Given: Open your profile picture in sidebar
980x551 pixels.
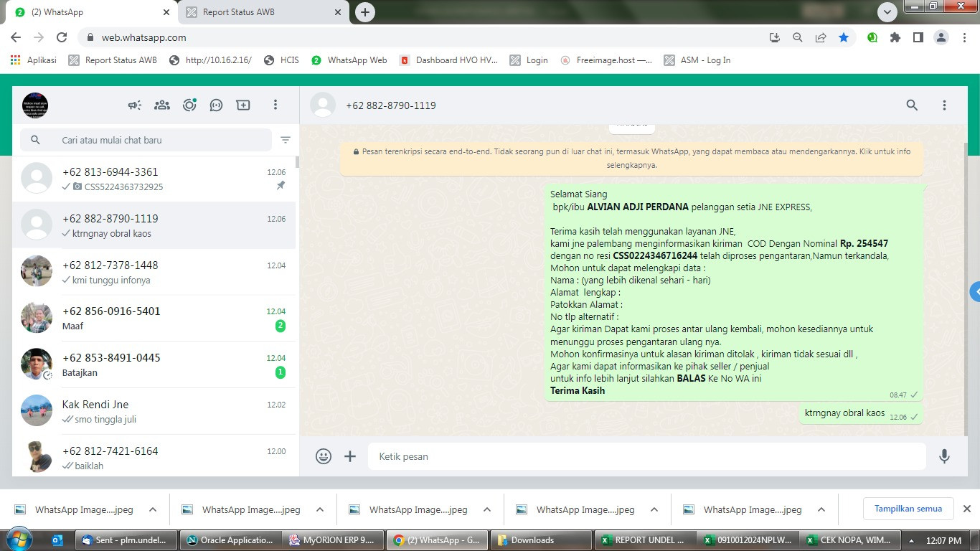Looking at the screenshot, I should 35,105.
